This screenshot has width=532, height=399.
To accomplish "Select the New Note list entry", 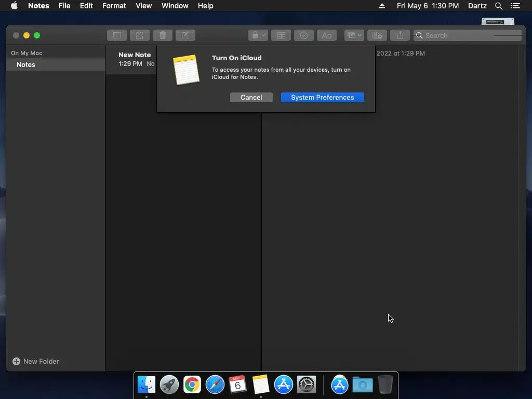I will 131,59.
